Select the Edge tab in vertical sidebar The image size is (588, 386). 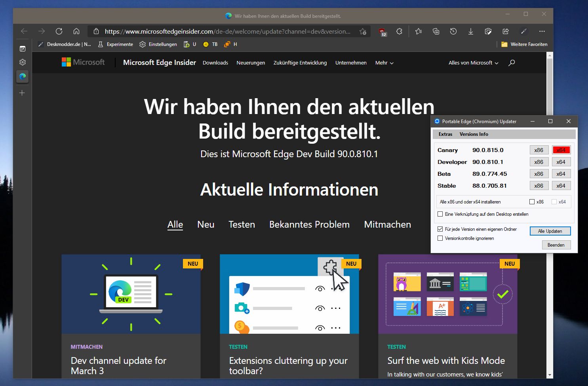23,76
